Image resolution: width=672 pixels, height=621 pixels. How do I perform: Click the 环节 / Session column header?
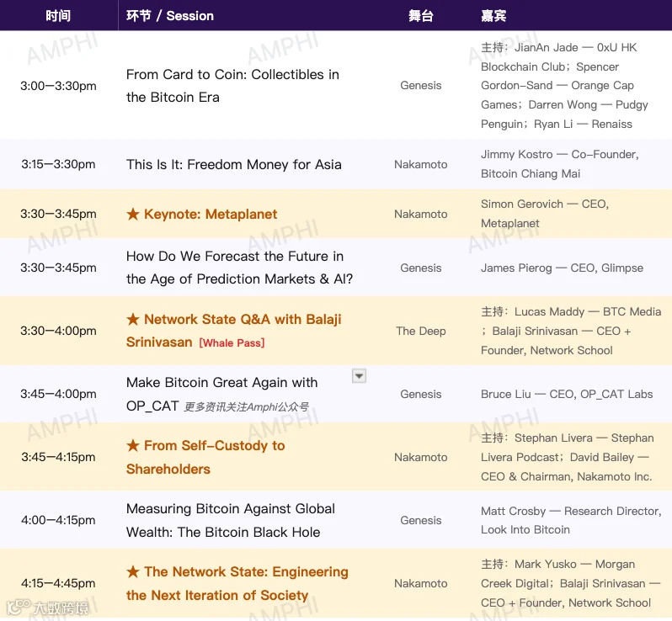pyautogui.click(x=170, y=16)
